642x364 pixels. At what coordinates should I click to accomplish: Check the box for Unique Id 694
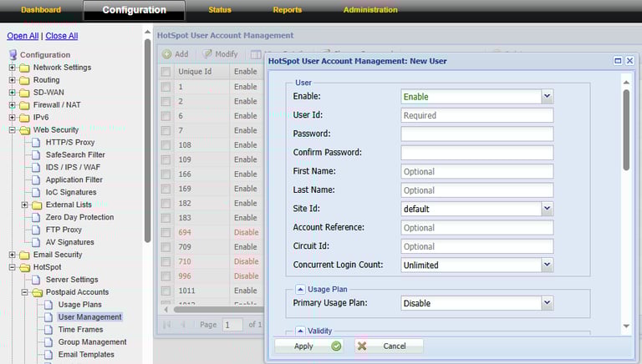click(166, 232)
